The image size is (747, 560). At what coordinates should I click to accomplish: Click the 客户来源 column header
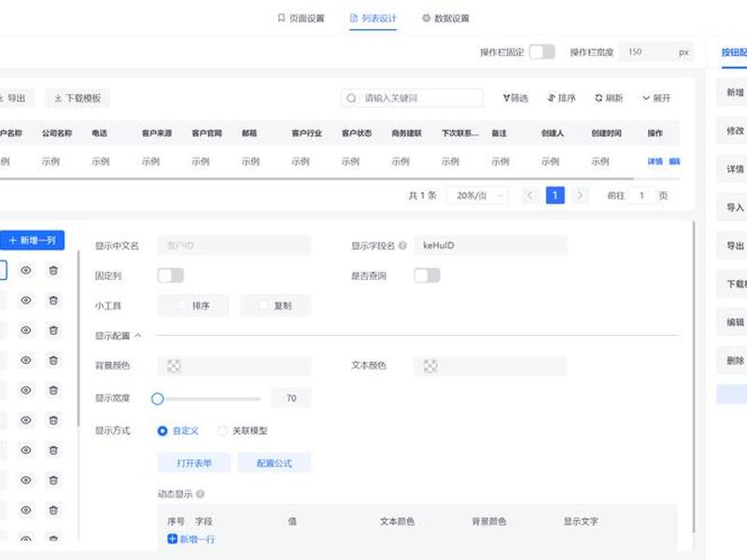[157, 133]
